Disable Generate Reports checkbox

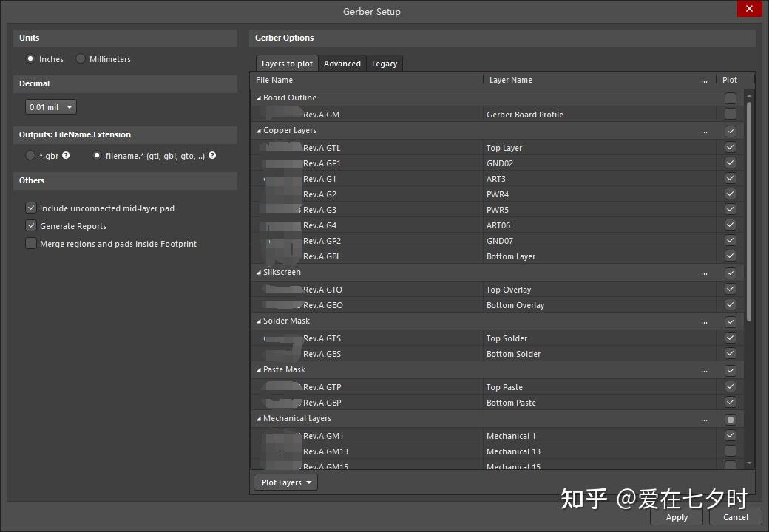[31, 226]
